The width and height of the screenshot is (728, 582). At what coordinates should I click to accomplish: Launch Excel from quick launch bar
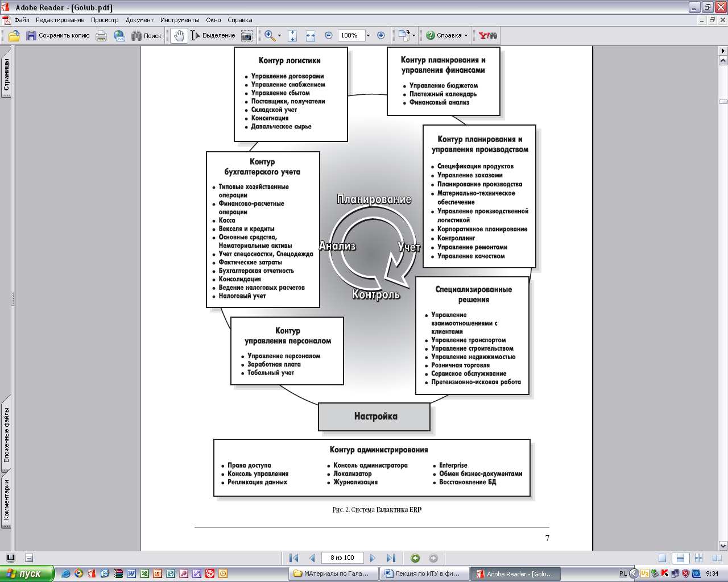click(144, 573)
